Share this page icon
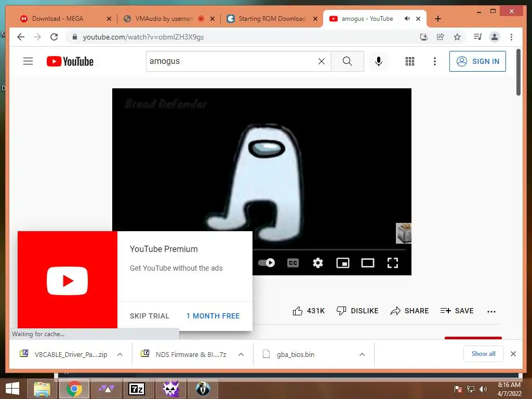The width and height of the screenshot is (532, 399). coord(441,37)
